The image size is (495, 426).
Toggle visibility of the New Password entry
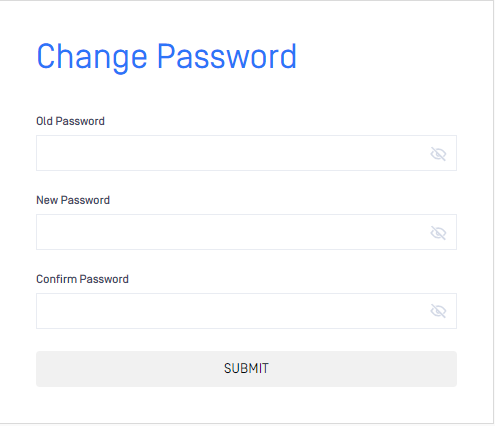point(438,233)
